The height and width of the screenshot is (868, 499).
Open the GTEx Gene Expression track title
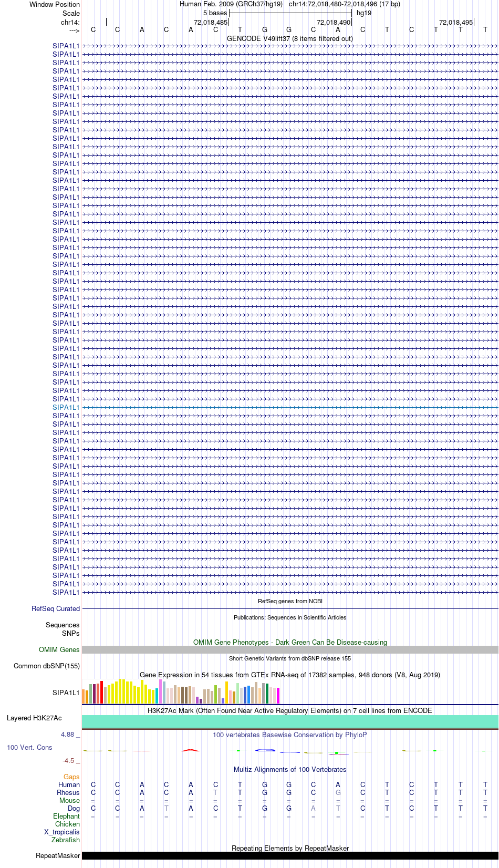point(290,675)
